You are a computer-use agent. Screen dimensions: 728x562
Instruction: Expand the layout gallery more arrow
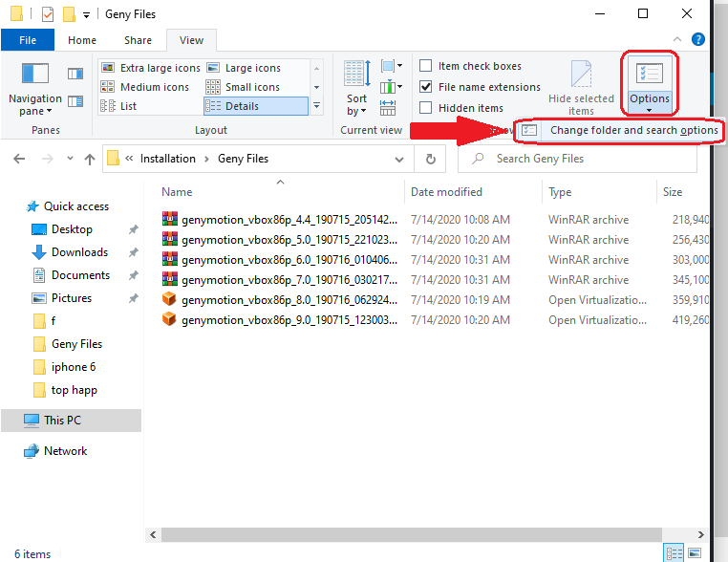pos(316,106)
